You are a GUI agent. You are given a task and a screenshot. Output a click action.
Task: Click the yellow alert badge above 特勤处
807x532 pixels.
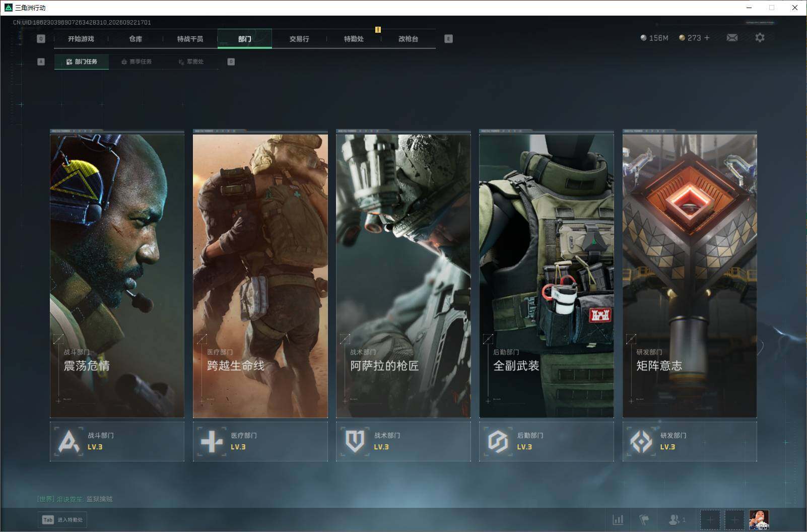pos(378,30)
